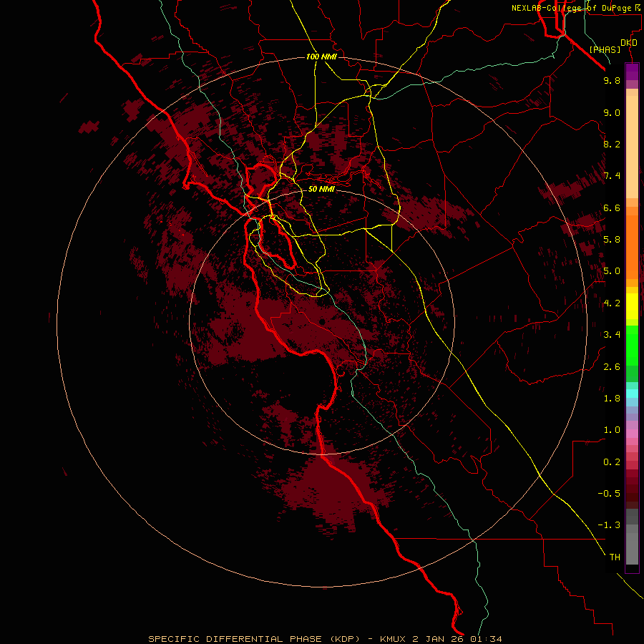Click the 'DKD' label at top right
644x644 pixels.
[629, 43]
